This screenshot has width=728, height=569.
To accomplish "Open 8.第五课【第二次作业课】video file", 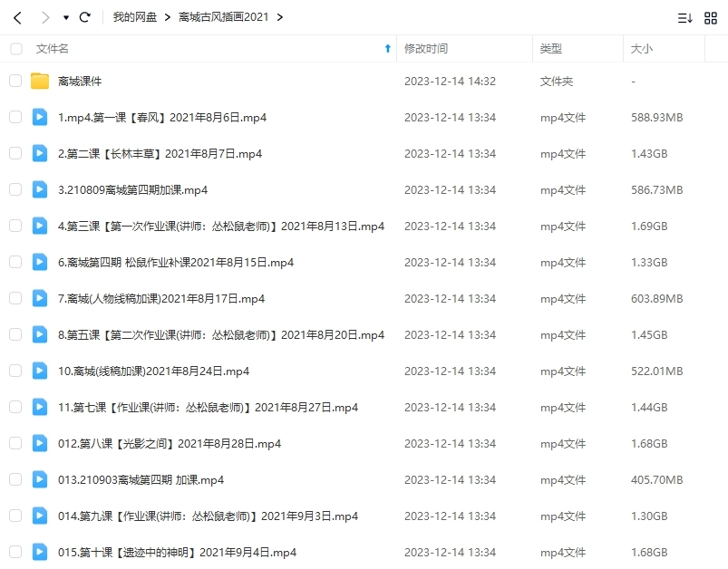I will 163,334.
